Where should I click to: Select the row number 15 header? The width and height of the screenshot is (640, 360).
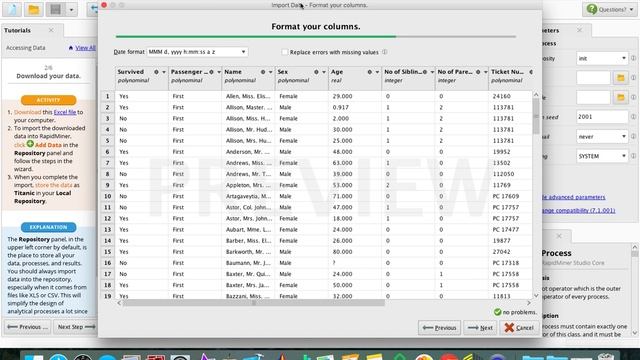click(x=108, y=252)
